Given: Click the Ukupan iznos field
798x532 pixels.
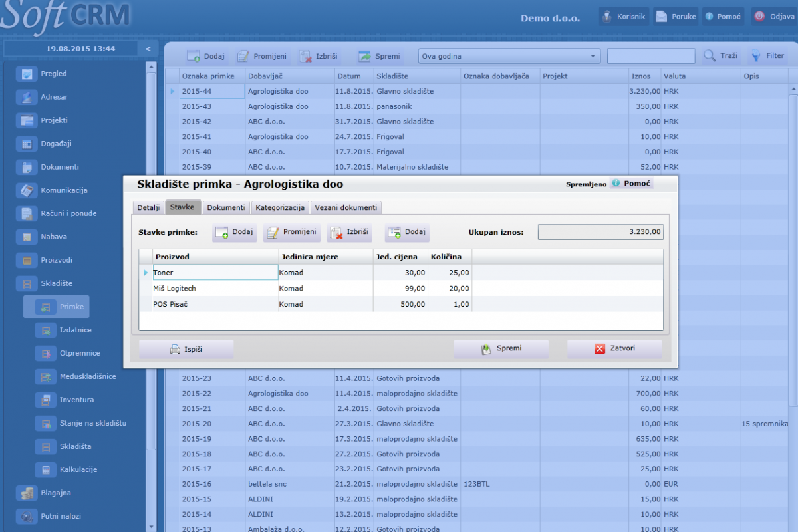Looking at the screenshot, I should click(600, 232).
